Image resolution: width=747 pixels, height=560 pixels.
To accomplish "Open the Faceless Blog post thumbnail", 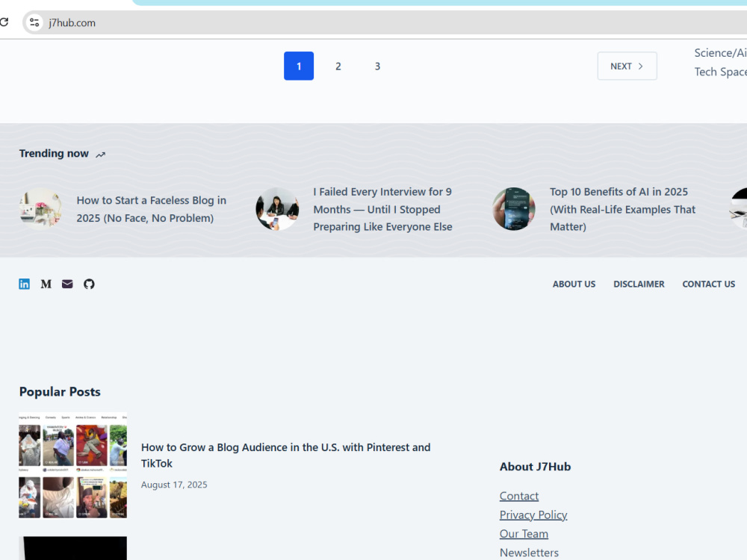I will (40, 208).
